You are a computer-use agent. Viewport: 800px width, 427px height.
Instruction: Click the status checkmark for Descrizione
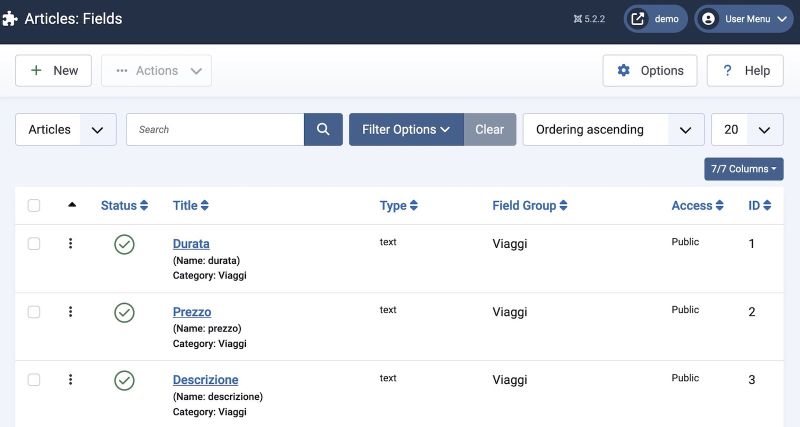tap(124, 380)
